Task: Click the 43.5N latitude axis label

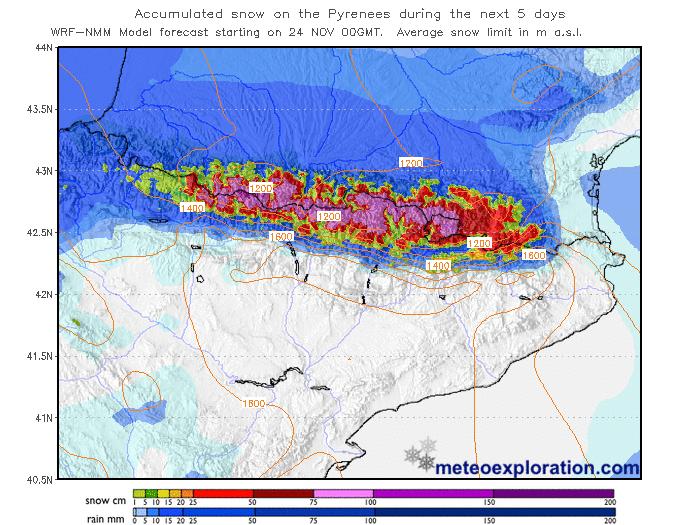Action: (x=39, y=109)
